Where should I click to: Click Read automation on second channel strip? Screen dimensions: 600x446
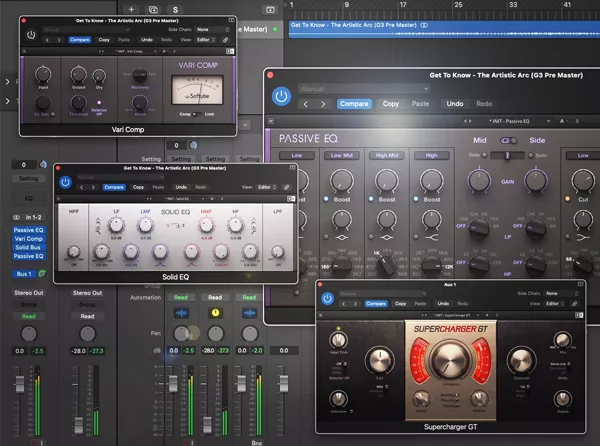(87, 316)
